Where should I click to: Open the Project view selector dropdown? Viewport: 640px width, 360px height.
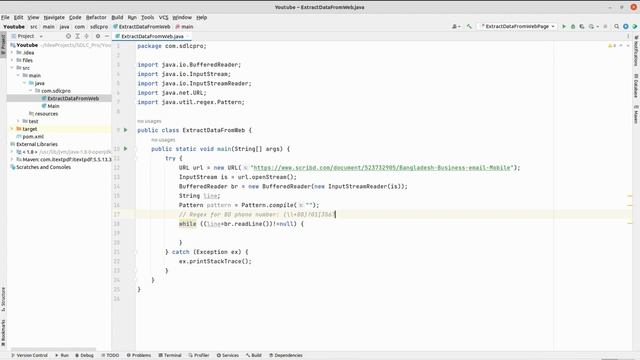(x=27, y=36)
